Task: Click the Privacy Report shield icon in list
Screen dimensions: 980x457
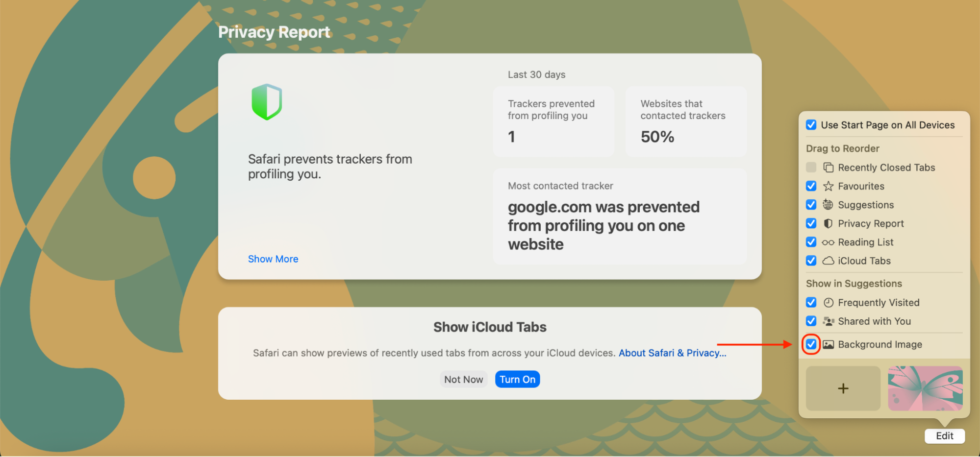Action: pos(828,223)
